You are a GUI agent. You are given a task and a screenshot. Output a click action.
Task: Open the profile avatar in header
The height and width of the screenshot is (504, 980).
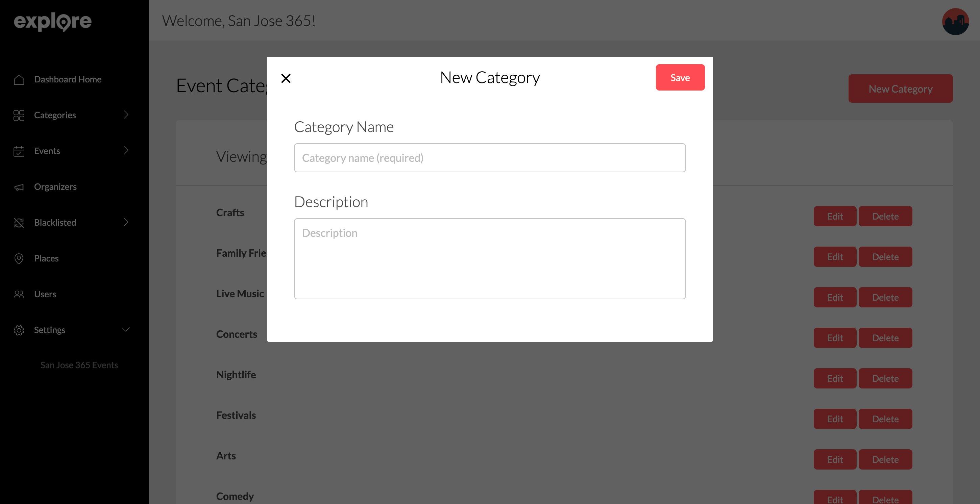955,21
